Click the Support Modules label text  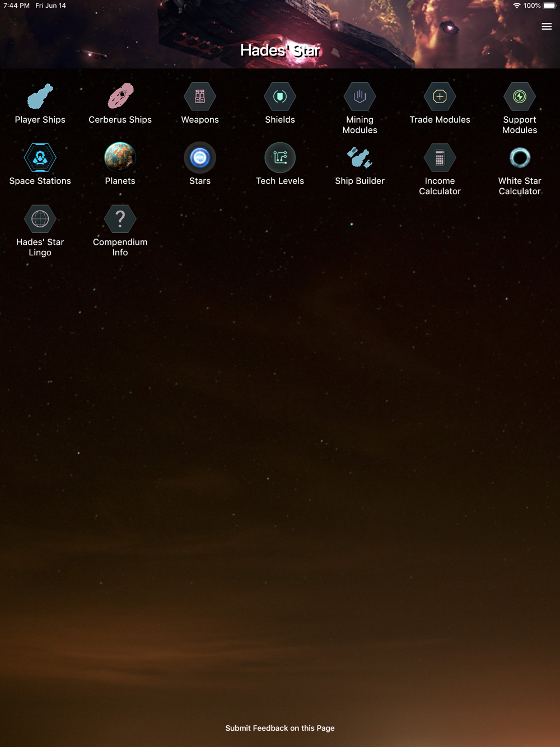pos(520,125)
